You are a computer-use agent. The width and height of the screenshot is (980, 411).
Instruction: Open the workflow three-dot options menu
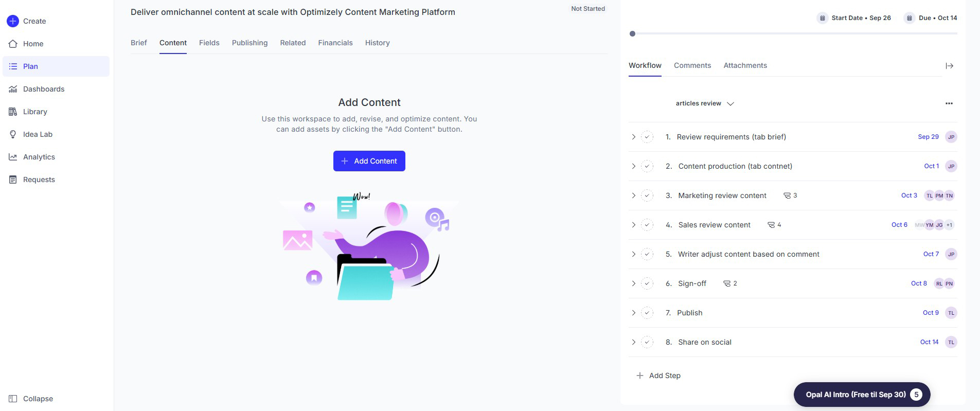point(949,103)
